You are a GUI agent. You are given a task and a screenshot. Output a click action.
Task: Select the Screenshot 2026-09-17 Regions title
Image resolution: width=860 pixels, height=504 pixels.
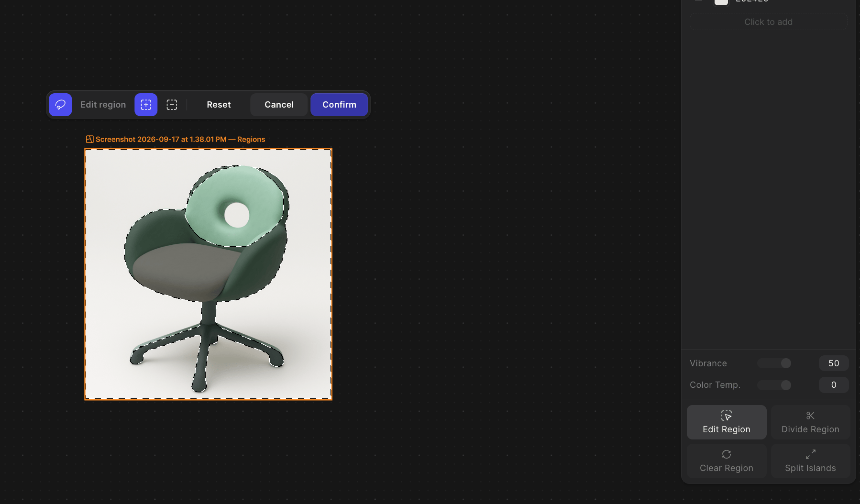coord(180,139)
